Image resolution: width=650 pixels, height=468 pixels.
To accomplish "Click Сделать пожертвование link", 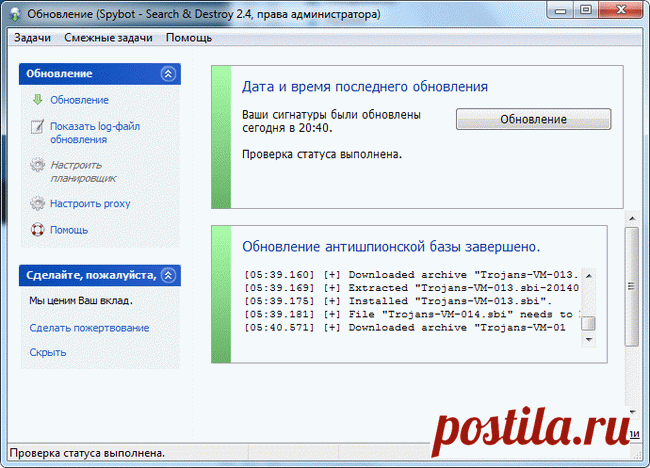I will pos(89,328).
